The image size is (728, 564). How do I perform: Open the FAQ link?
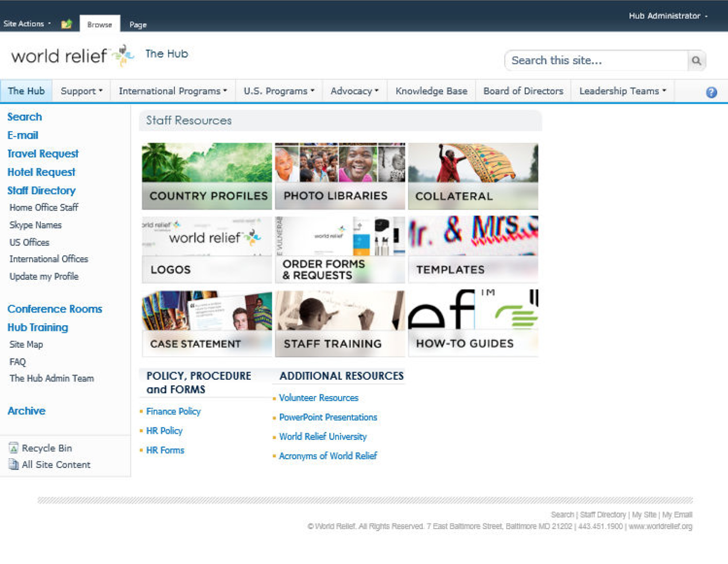[x=17, y=362]
